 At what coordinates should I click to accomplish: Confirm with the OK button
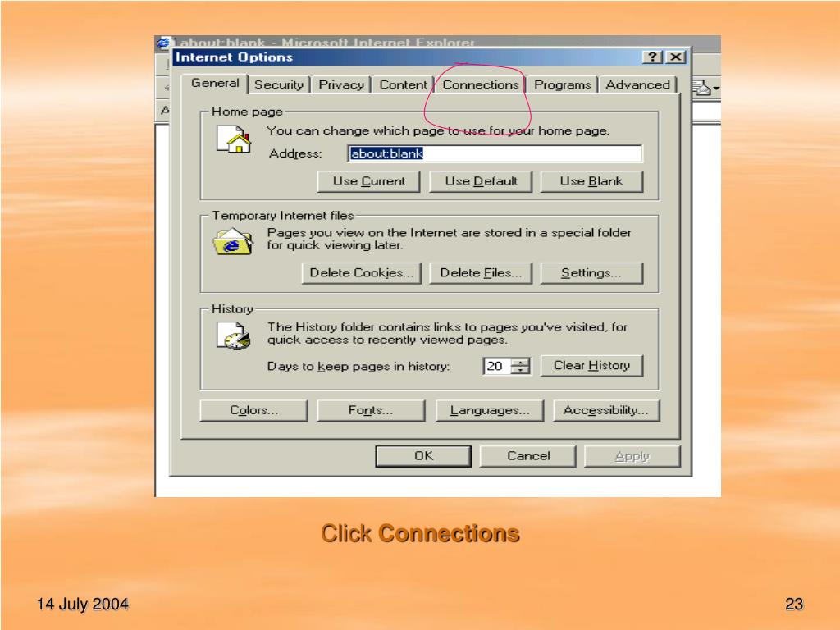(423, 456)
